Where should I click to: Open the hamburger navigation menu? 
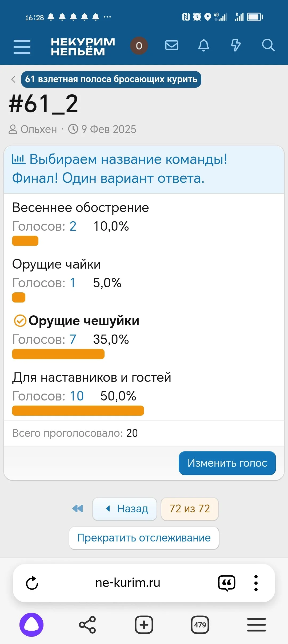coord(22,46)
